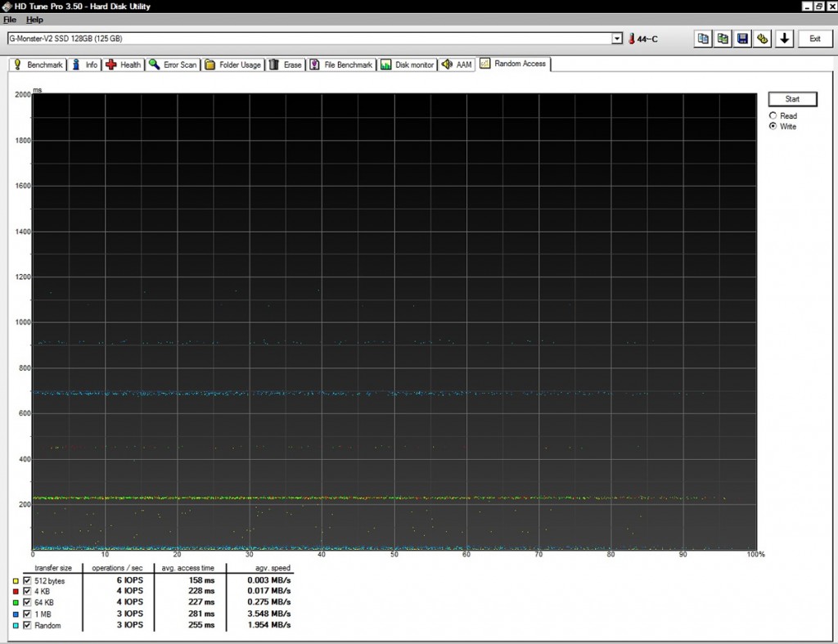Uncheck the 512 bytes transfer size checkbox
838x644 pixels.
click(27, 580)
